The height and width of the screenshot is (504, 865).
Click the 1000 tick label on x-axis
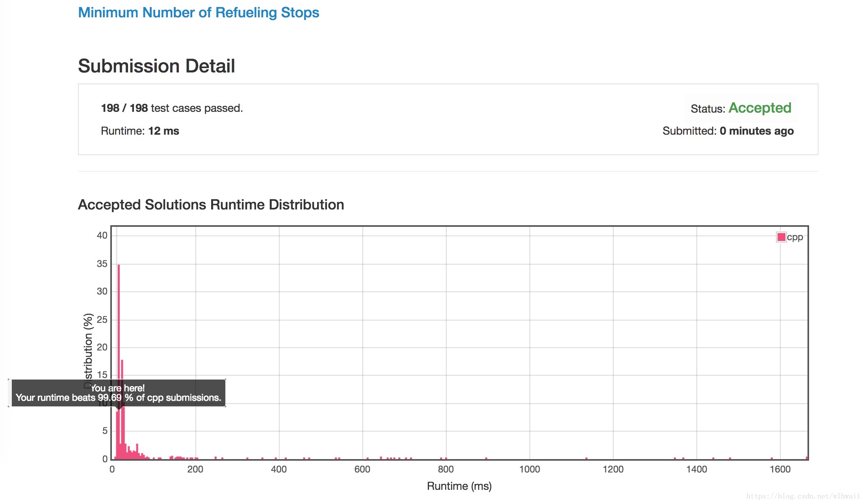click(x=529, y=469)
